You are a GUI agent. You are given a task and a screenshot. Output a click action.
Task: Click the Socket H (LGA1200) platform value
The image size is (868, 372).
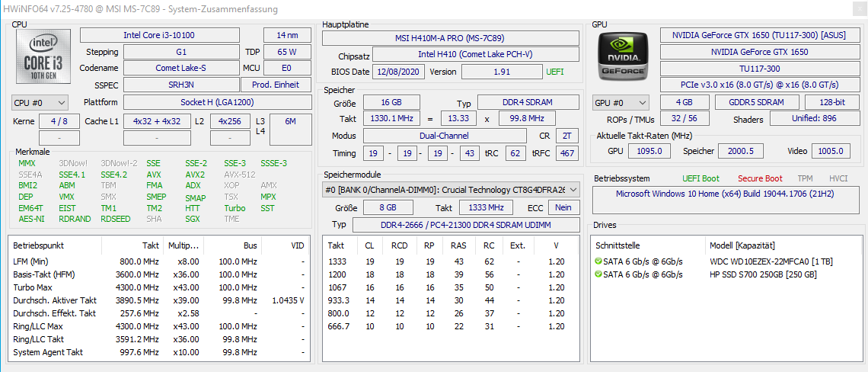coord(217,102)
